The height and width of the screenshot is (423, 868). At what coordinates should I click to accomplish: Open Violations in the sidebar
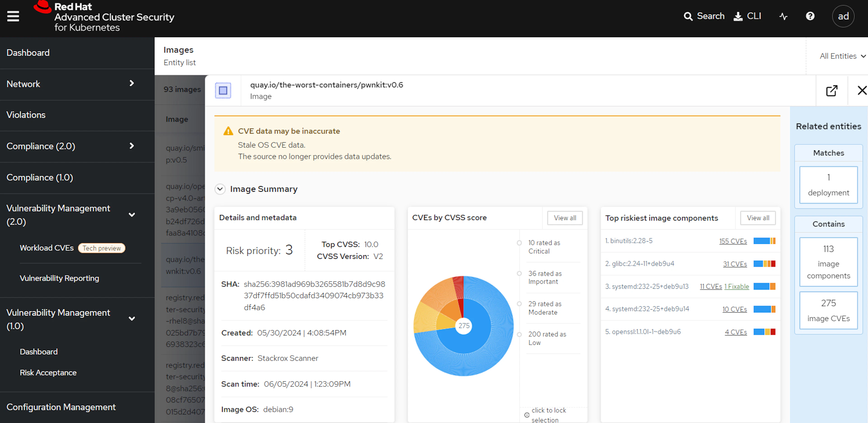(x=26, y=115)
